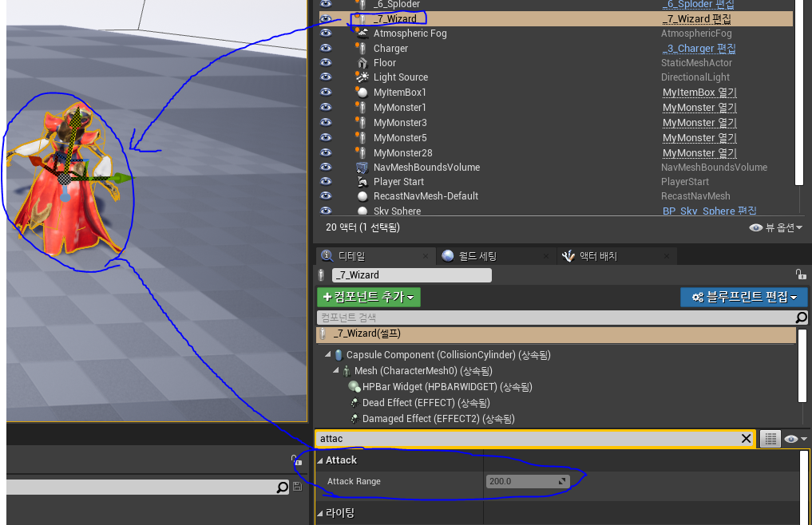Click the outliner vertical scrollbar

pyautogui.click(x=801, y=93)
